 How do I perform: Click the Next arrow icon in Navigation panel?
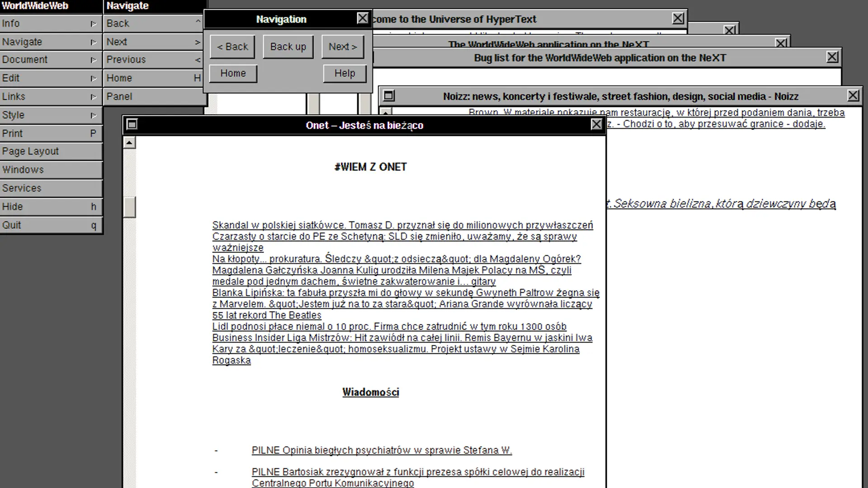click(x=342, y=46)
